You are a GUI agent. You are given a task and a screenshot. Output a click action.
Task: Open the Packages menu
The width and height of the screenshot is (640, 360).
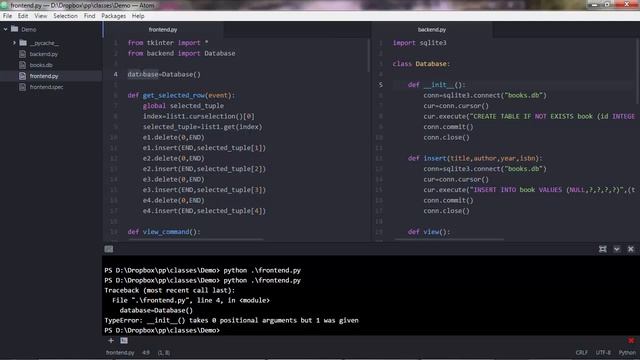[113, 16]
